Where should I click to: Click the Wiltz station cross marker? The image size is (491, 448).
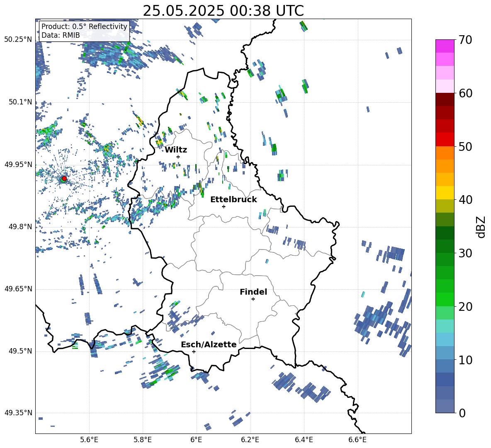click(x=178, y=157)
